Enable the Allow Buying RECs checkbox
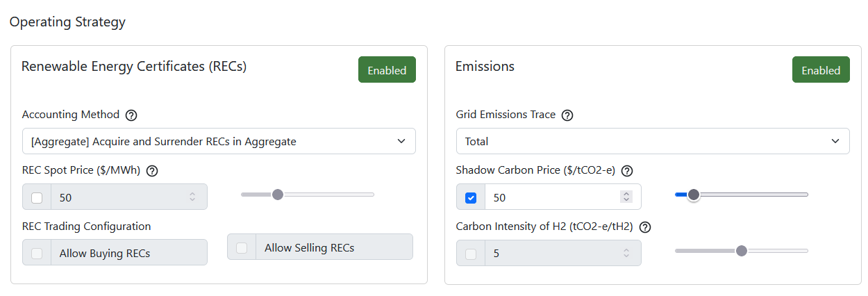Screen dimensions: 868x296 click(37, 254)
